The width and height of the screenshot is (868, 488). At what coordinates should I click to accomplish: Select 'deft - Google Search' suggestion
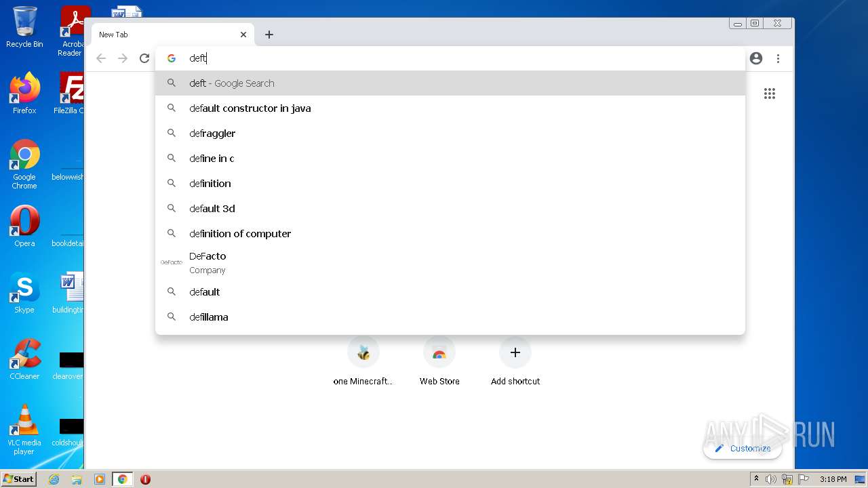coord(450,83)
